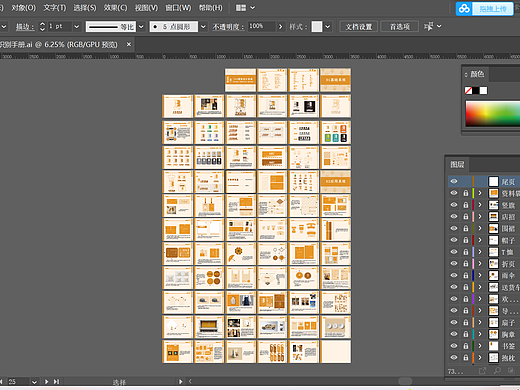
Task: Click the 描边 stroke label link
Action: pyautogui.click(x=25, y=27)
